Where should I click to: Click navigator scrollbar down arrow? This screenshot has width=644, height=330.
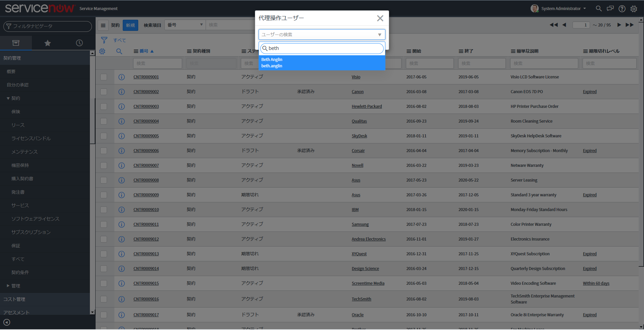coord(93,312)
